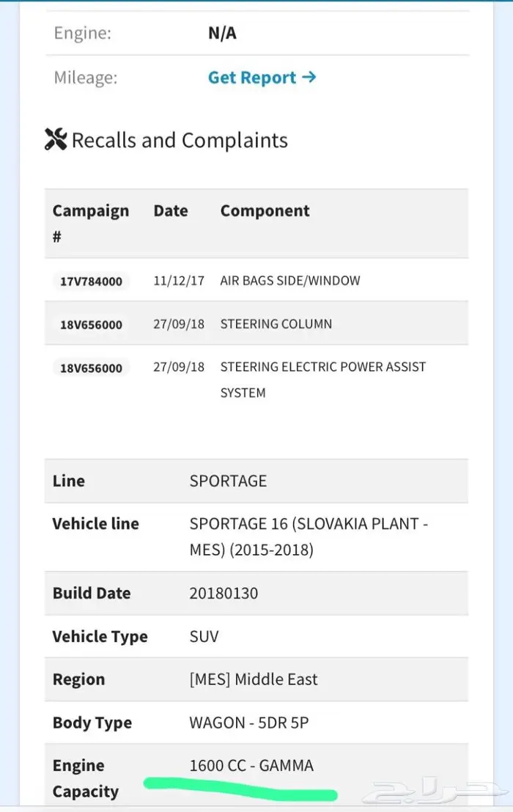Click the SPORTAGE line value

click(228, 481)
